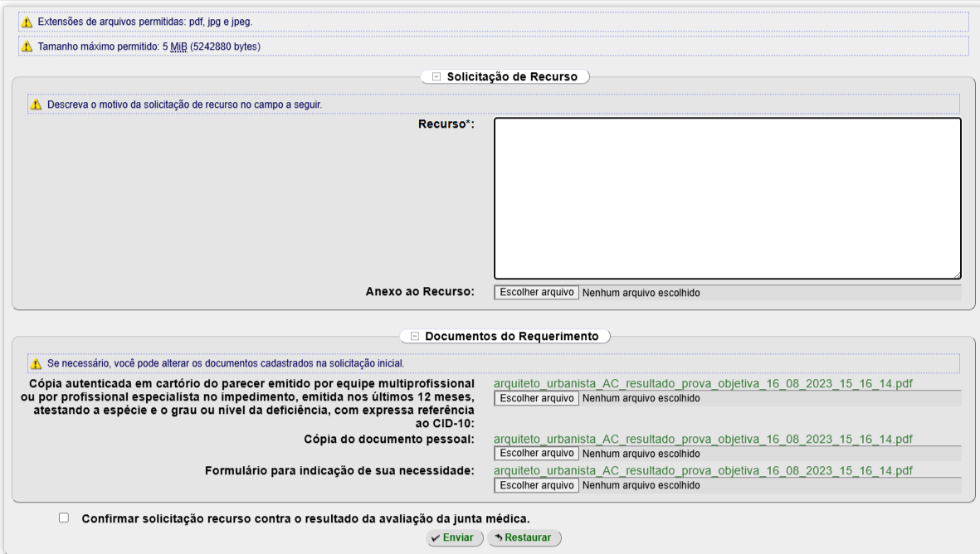Click the warning icon beside Extensões de arquivos permitidas
Viewport: 980px width, 554px height.
27,22
